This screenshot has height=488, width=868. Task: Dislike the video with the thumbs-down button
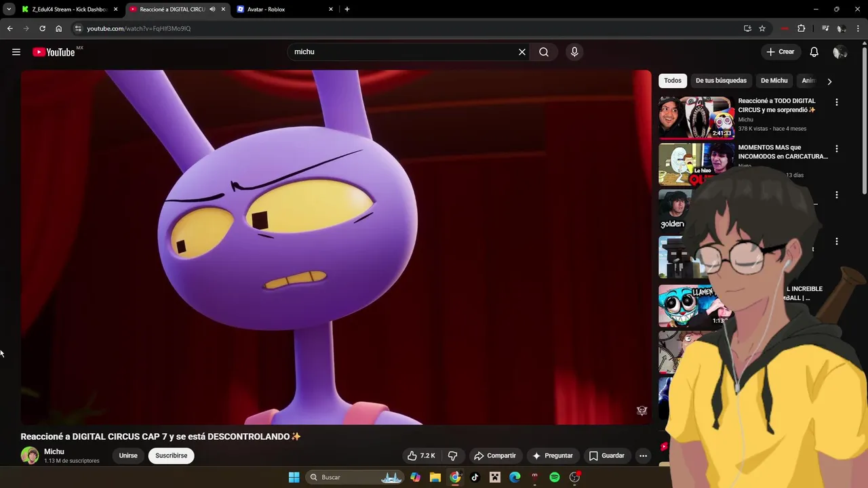coord(453,456)
